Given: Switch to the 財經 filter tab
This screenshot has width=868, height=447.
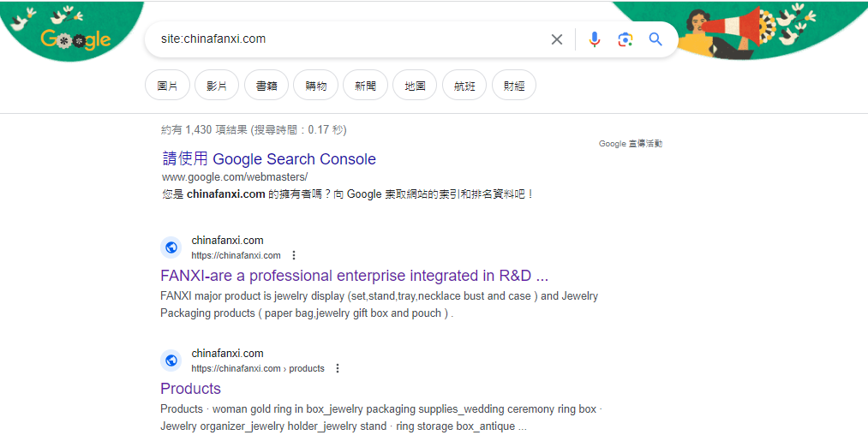Looking at the screenshot, I should coord(514,85).
